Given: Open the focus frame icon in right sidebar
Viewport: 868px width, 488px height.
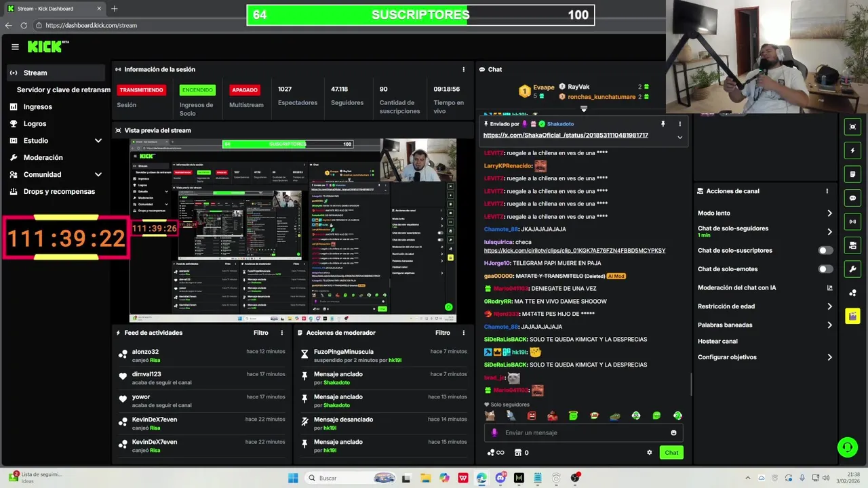Looking at the screenshot, I should pos(852,127).
